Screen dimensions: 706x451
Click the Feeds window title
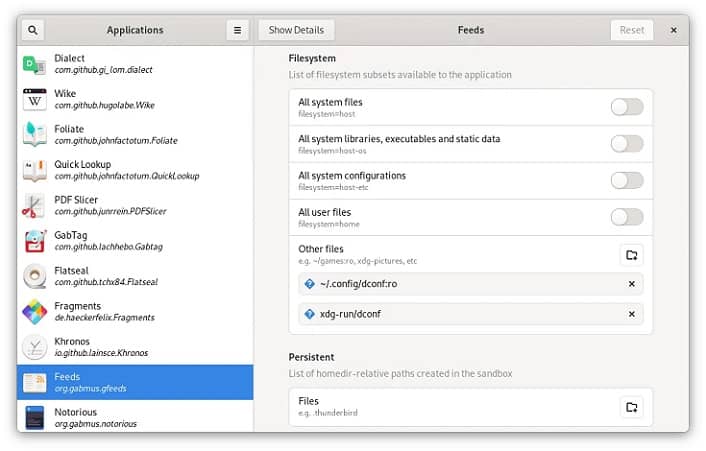pos(471,30)
